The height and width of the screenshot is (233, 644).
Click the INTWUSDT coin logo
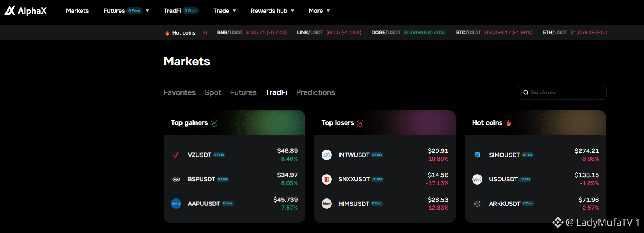pyautogui.click(x=327, y=155)
